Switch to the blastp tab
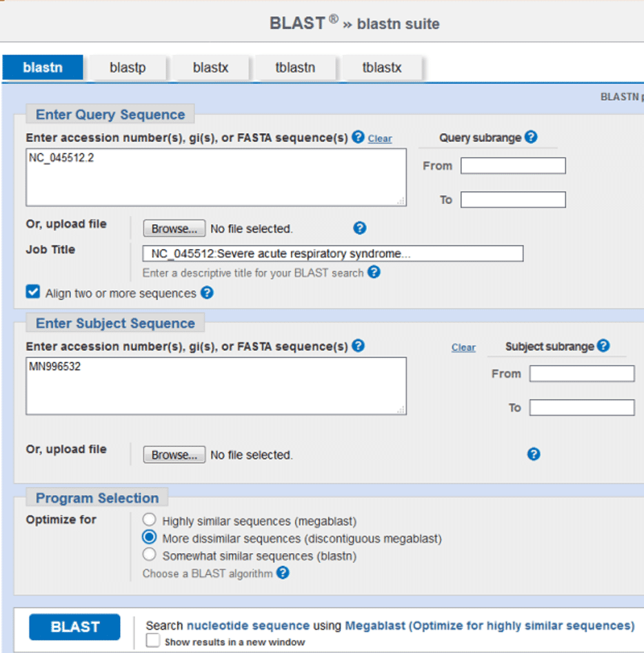 pyautogui.click(x=128, y=68)
